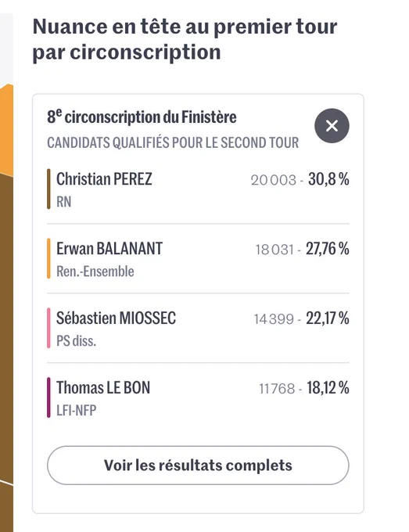Click the 20 003 vote count
409x532 pixels.
click(274, 180)
